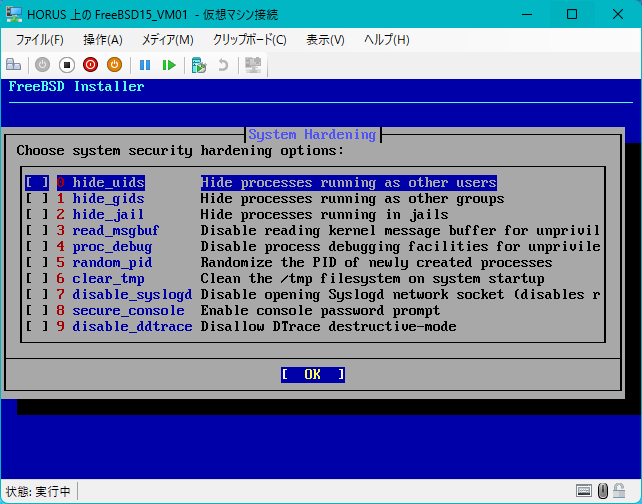Click the Enhanced session toolbar icon
This screenshot has width=642, height=504.
coord(253,65)
